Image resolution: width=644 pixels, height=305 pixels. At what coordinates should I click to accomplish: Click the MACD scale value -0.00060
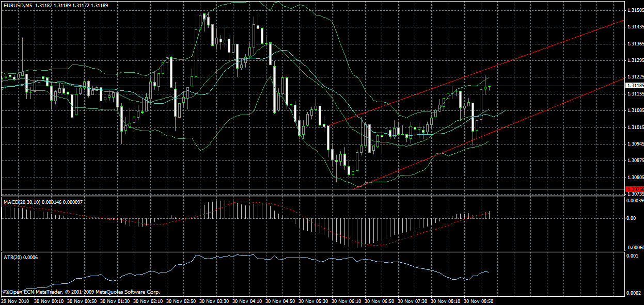(634, 247)
